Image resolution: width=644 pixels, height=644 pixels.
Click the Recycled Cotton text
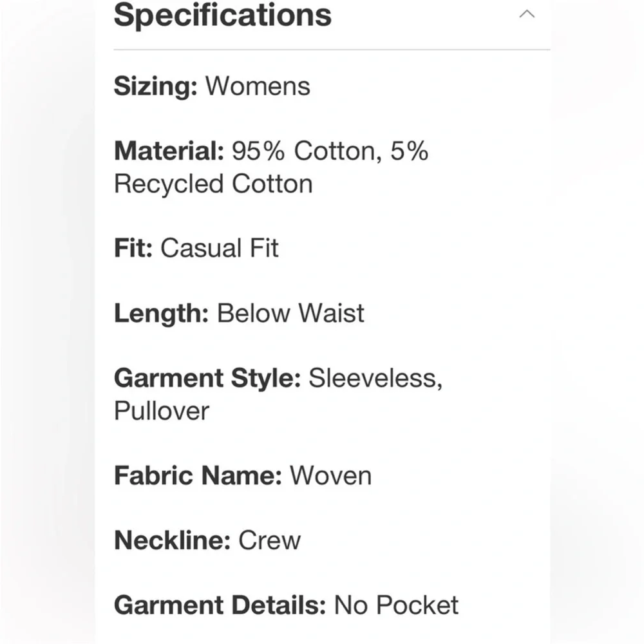213,184
